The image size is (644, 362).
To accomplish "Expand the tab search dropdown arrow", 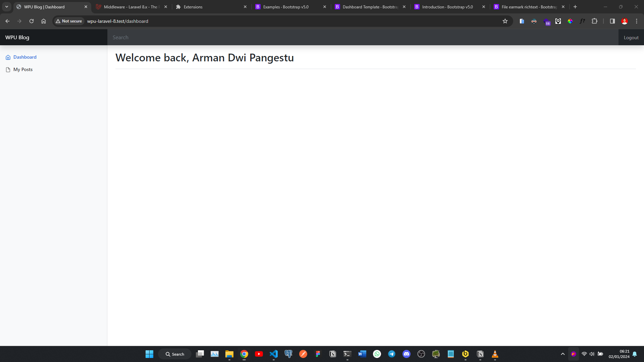I will pos(7,7).
